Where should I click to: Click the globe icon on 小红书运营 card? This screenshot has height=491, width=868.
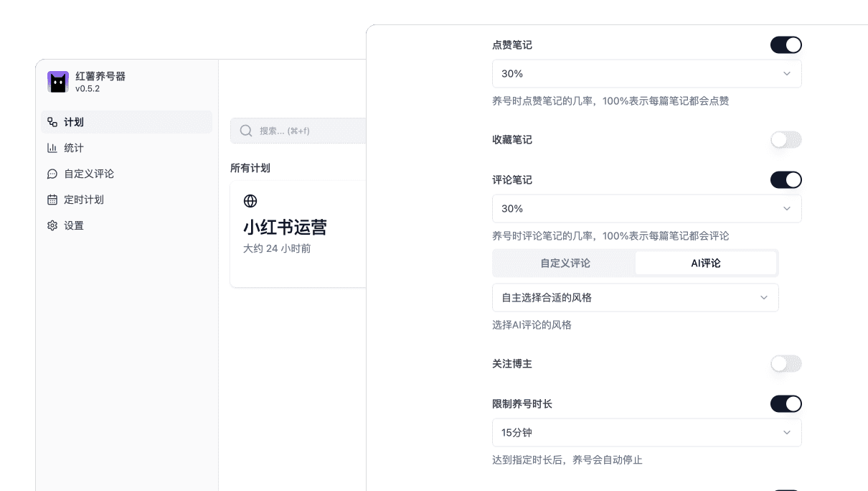pos(250,201)
